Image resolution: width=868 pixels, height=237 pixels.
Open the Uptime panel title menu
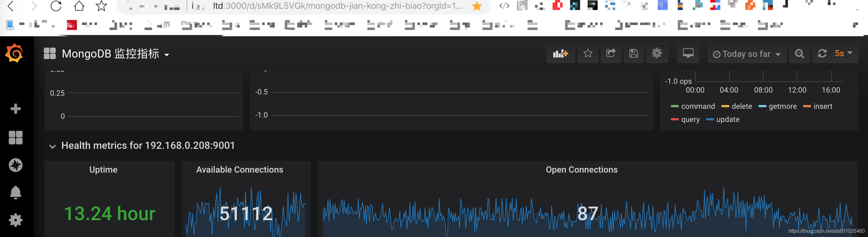point(103,170)
